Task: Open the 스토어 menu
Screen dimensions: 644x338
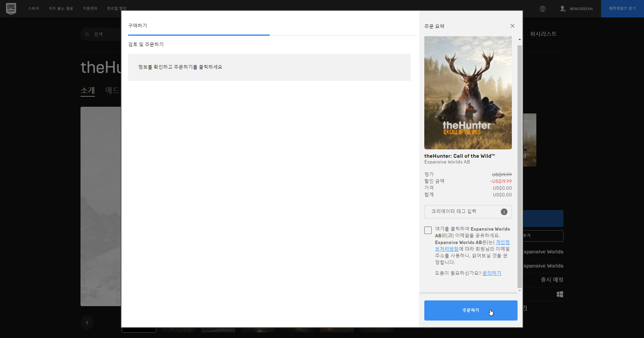Action: click(34, 9)
